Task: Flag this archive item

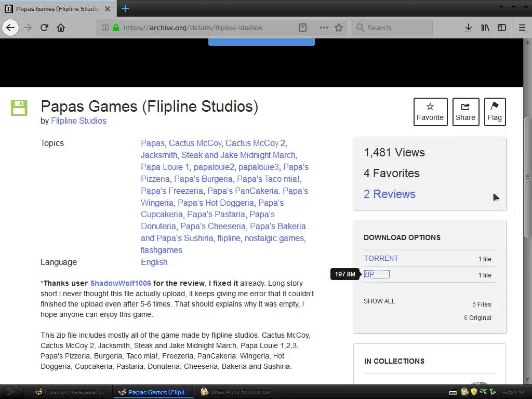Action: click(x=495, y=112)
